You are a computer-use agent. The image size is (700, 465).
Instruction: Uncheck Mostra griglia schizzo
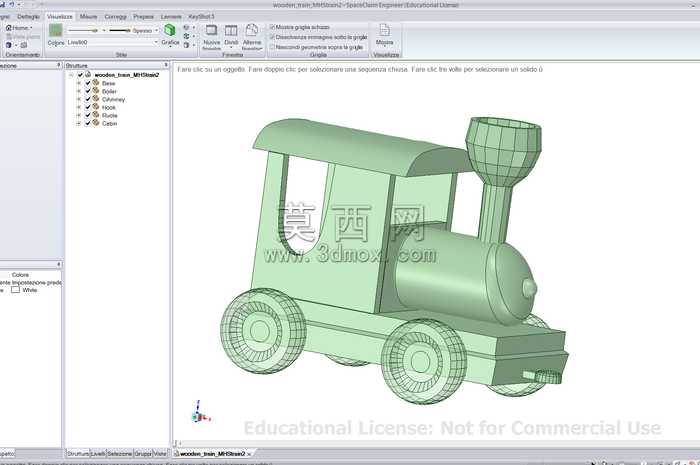click(272, 27)
